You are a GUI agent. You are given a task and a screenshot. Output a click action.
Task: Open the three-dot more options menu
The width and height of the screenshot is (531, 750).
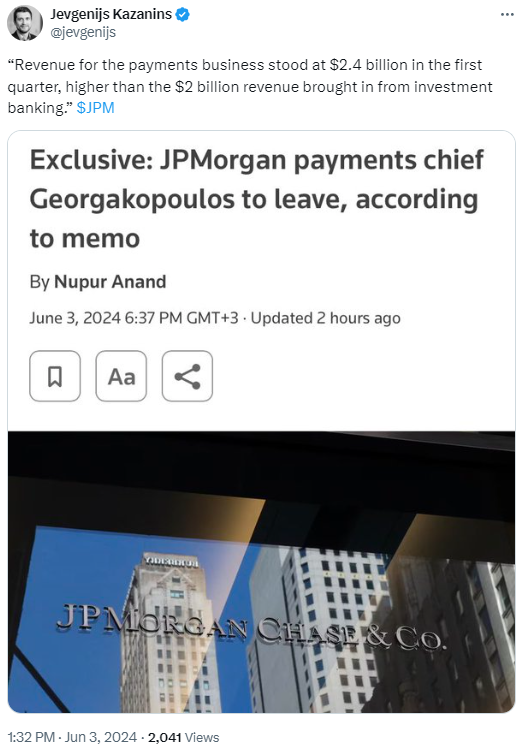507,15
